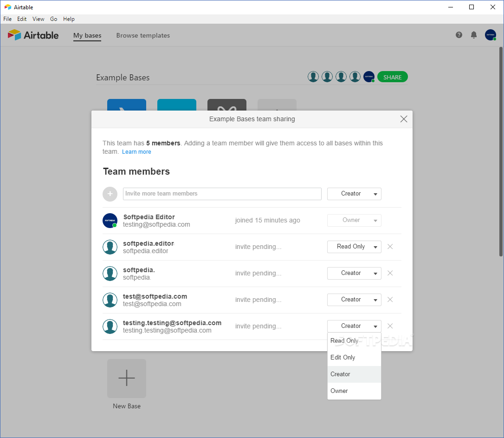Focus the Invite more team members field
Screen dimensions: 504x438
(x=222, y=194)
